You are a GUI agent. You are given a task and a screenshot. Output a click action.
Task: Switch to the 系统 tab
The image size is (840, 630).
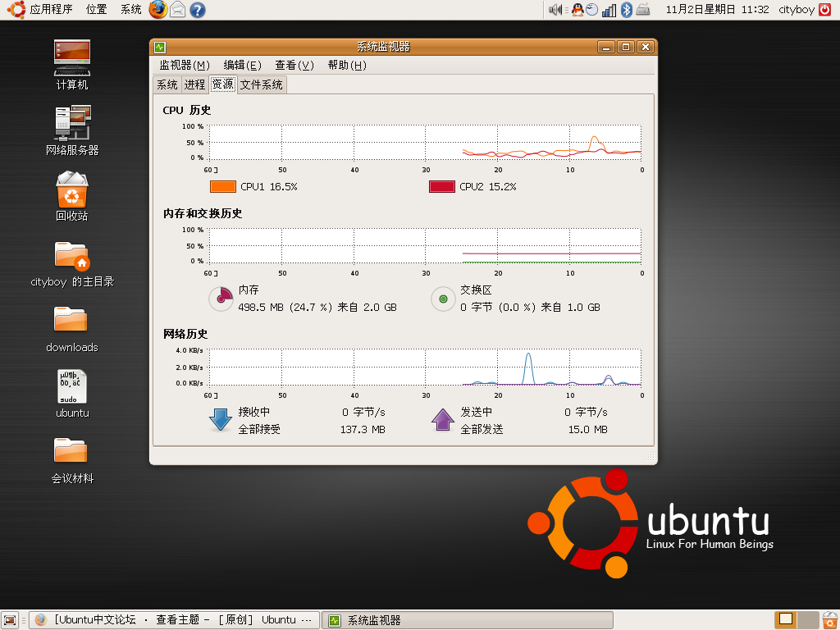[167, 84]
